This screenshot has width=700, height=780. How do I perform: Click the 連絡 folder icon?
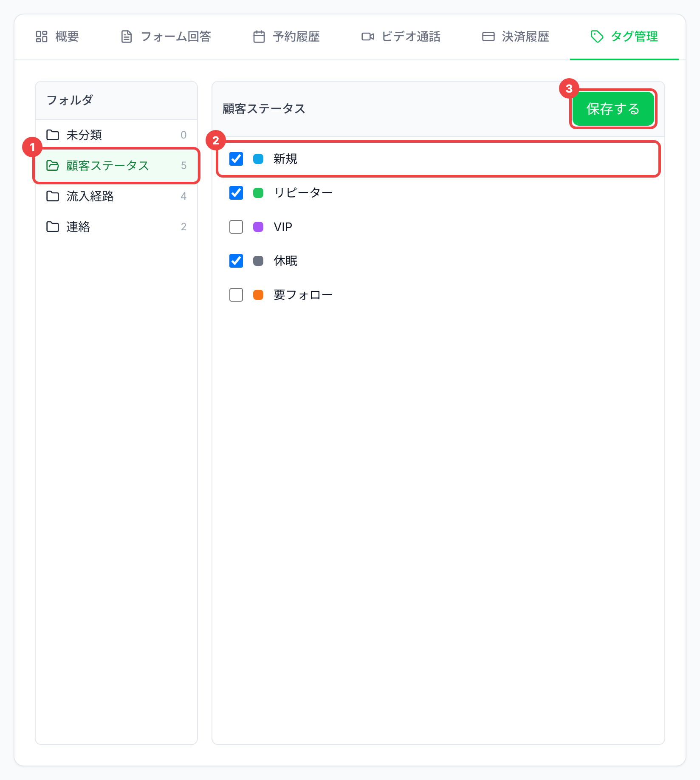click(x=53, y=226)
